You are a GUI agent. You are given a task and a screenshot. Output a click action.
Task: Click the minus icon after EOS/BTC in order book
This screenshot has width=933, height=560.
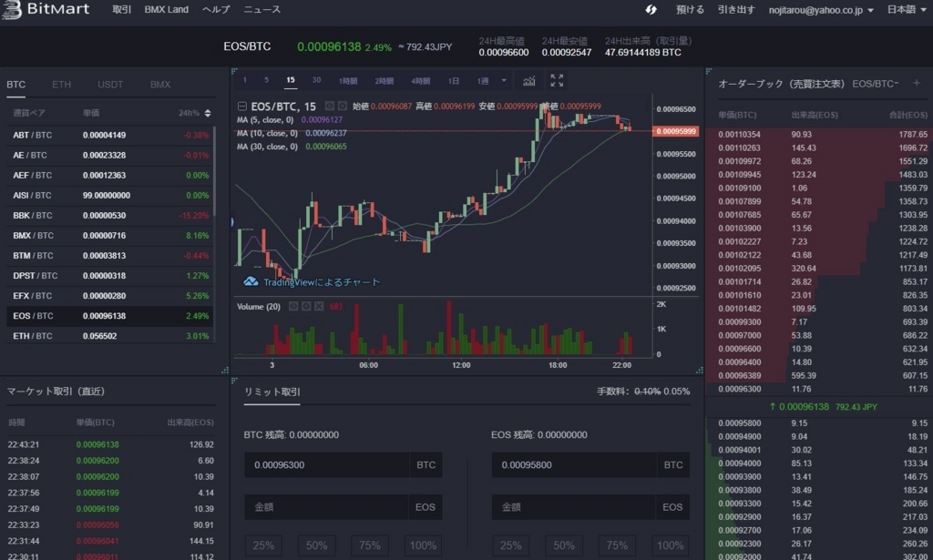point(897,83)
